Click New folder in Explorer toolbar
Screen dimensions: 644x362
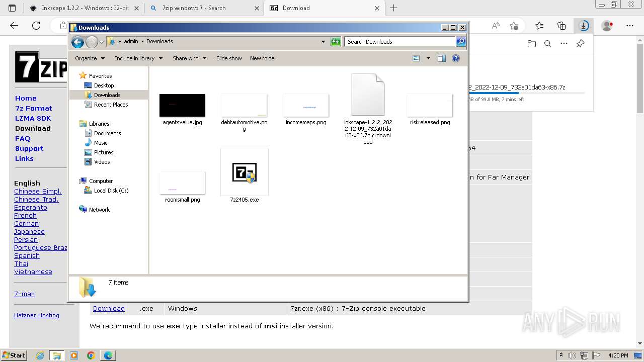point(263,58)
